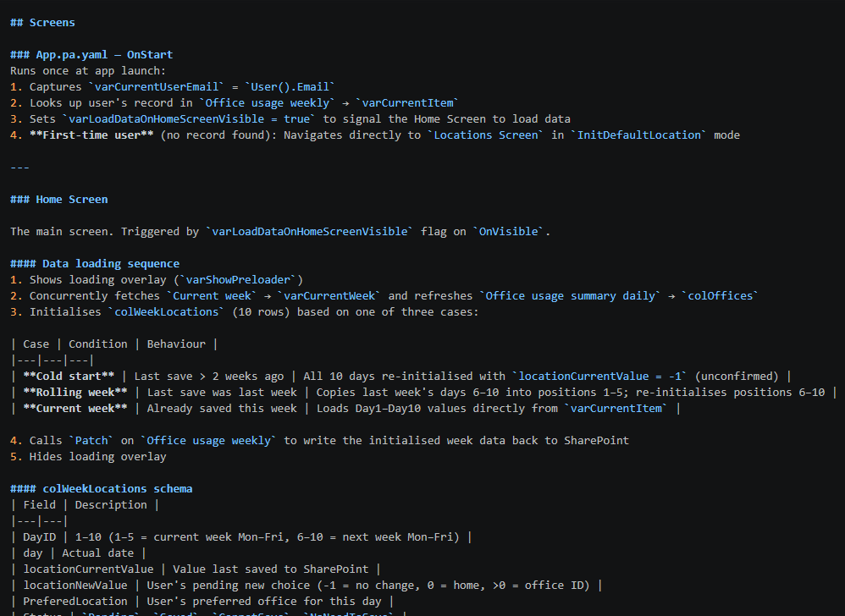Click the bold "Cold start" table cell
Image resolution: width=845 pixels, height=616 pixels.
click(69, 377)
